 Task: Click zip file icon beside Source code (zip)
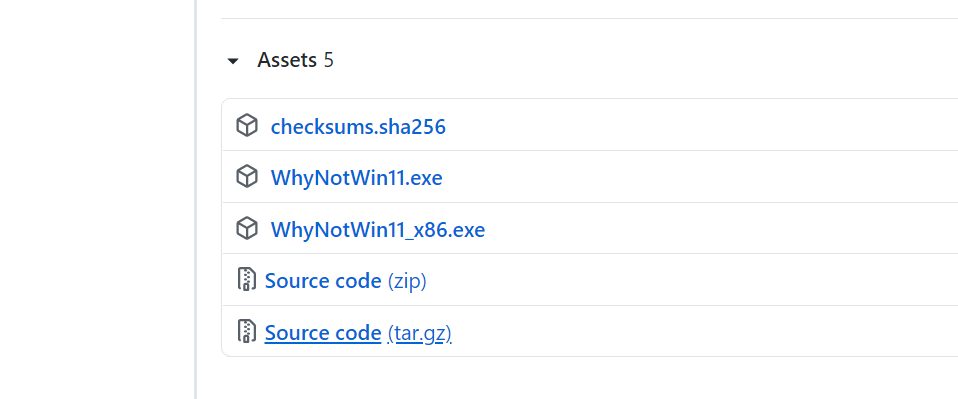(x=246, y=279)
